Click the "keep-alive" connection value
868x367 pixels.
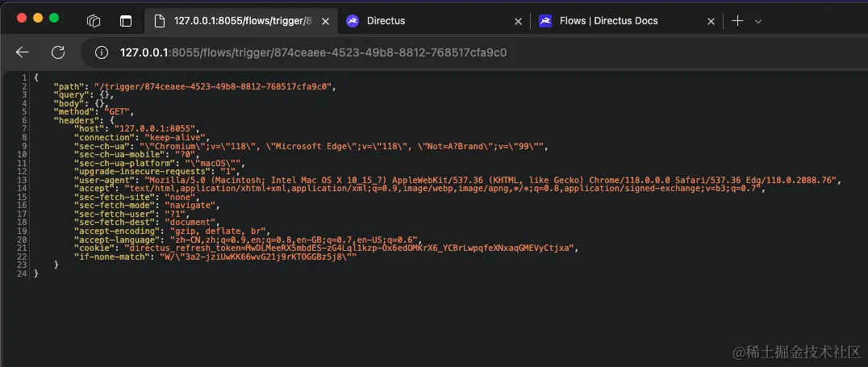pos(175,137)
